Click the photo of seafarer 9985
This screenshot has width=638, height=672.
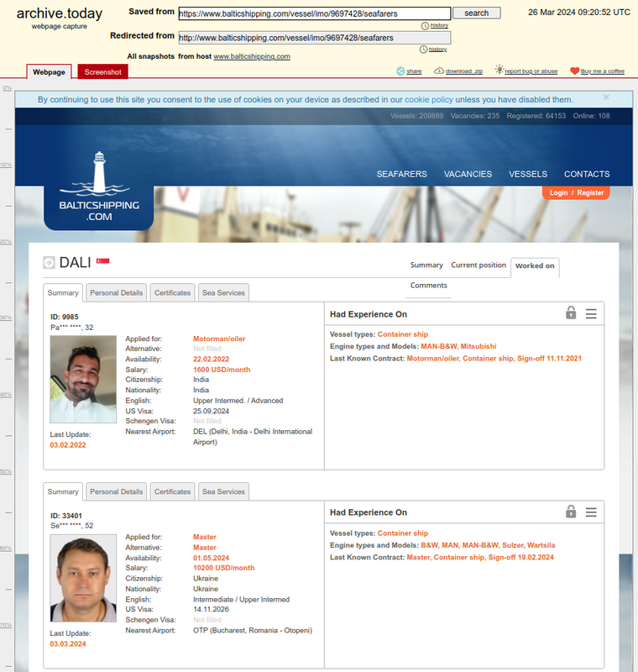(x=83, y=380)
